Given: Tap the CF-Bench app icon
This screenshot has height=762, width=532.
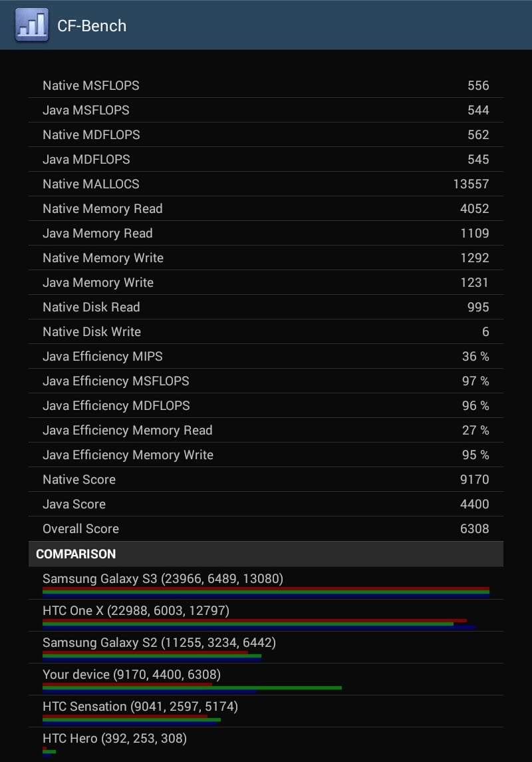Looking at the screenshot, I should pyautogui.click(x=31, y=25).
